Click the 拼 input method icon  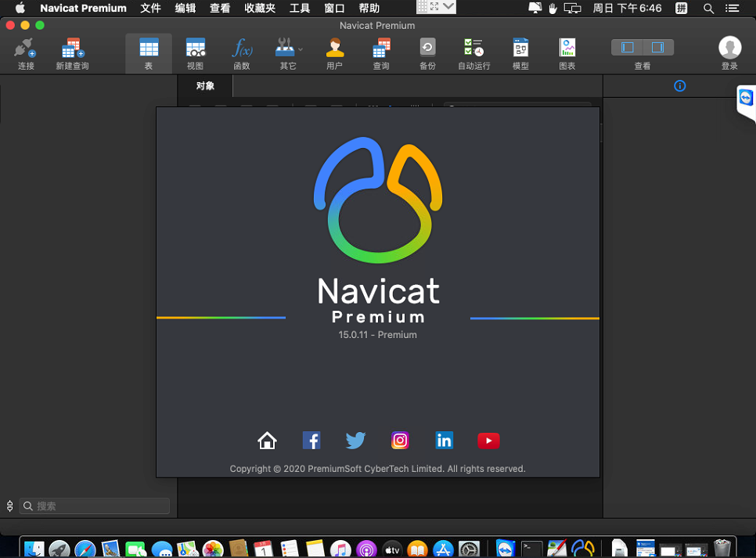[x=682, y=8]
